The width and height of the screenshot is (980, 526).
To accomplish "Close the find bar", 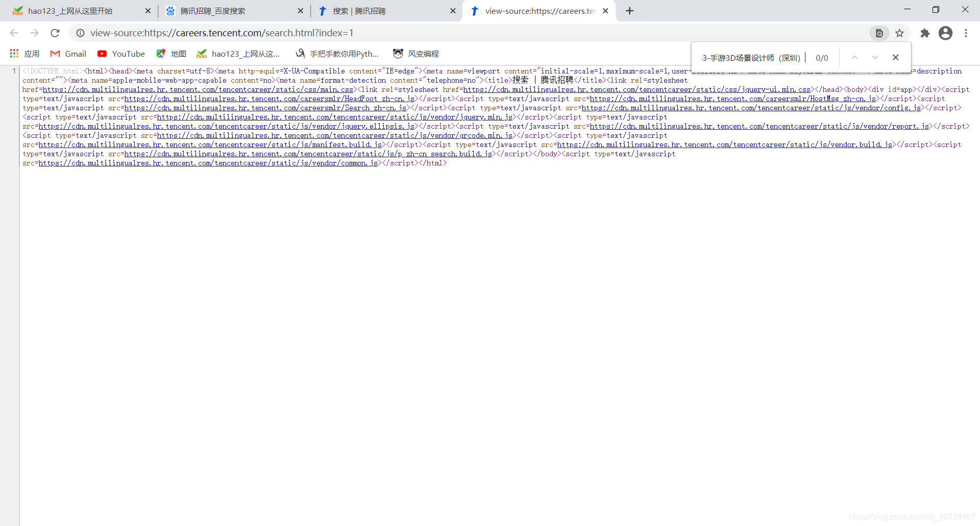I will (895, 58).
